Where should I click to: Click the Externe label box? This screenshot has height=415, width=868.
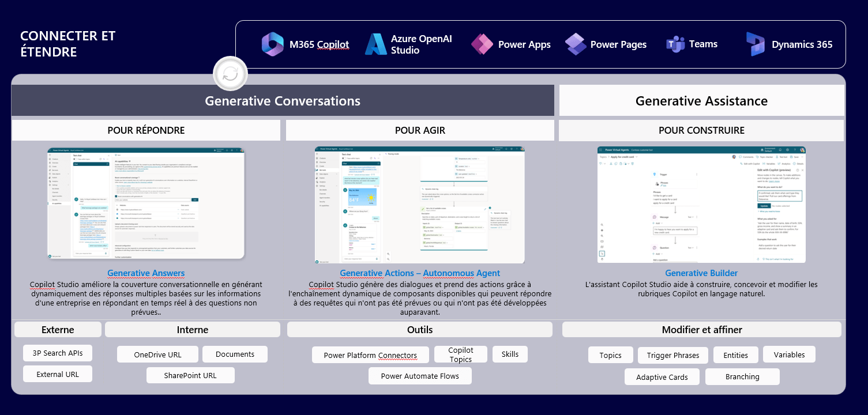(x=58, y=330)
